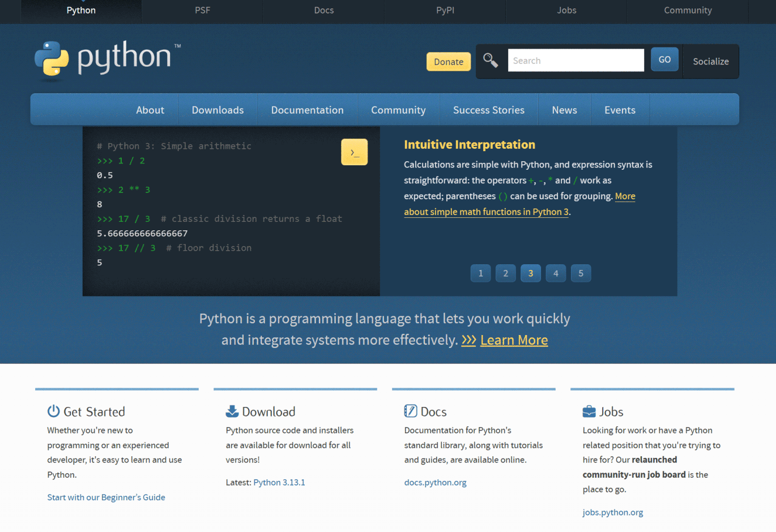Screen dimensions: 776x532
Task: Click the search magnifying glass icon
Action: [x=491, y=59]
